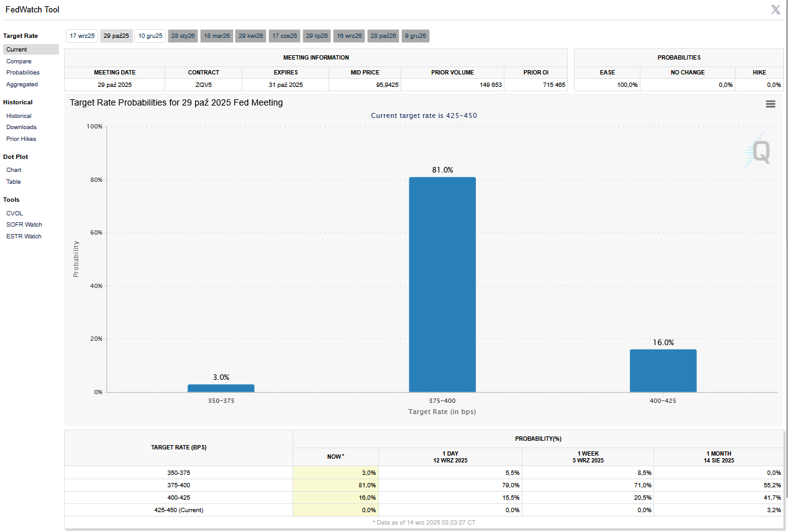This screenshot has height=532, width=792.
Task: Open the Dot Plot Chart link
Action: [x=14, y=170]
